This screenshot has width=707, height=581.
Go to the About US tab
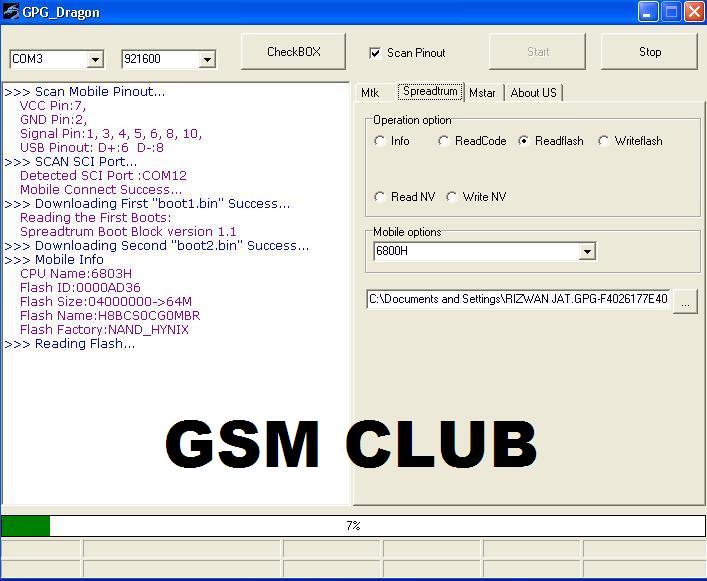pos(533,93)
